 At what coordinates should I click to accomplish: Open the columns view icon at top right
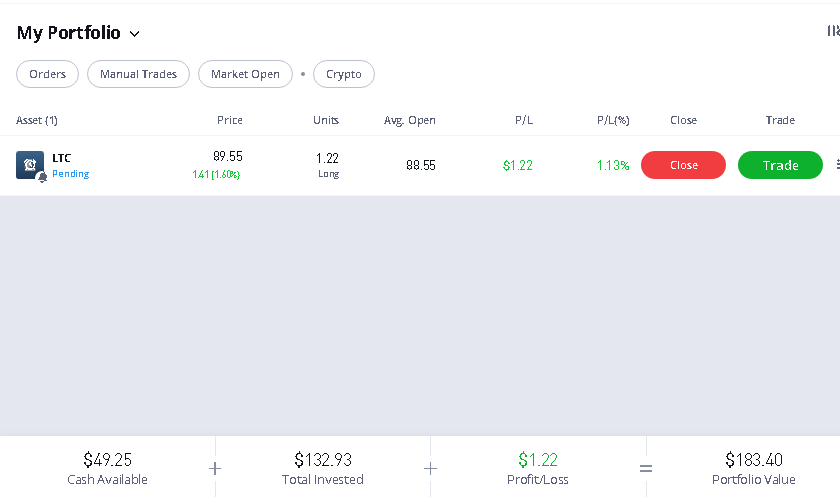click(x=833, y=31)
